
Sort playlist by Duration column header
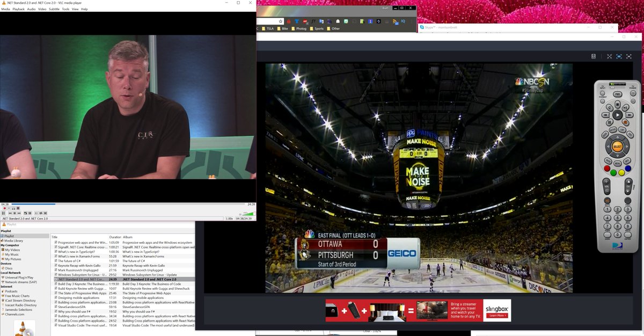pos(115,237)
